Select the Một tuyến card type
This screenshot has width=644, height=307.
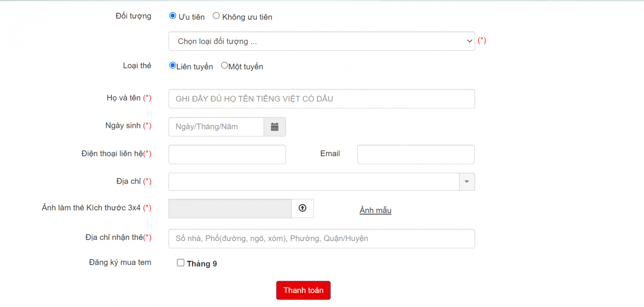pyautogui.click(x=224, y=65)
